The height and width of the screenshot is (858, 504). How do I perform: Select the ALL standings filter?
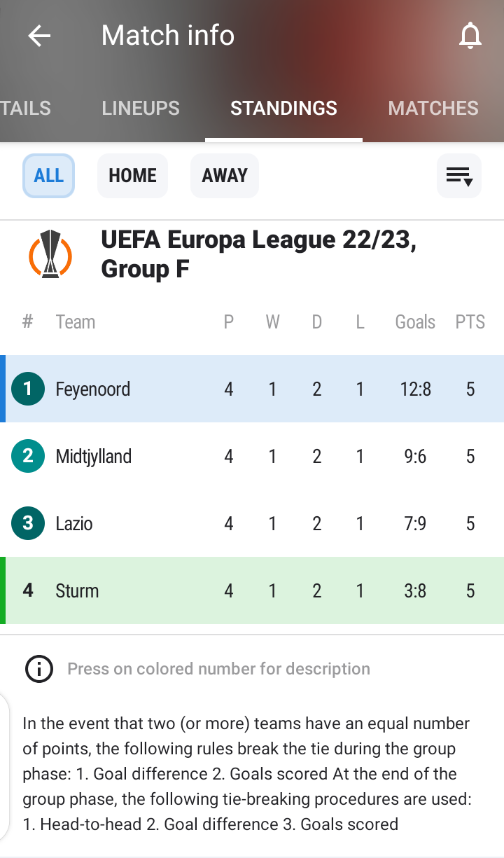coord(49,176)
